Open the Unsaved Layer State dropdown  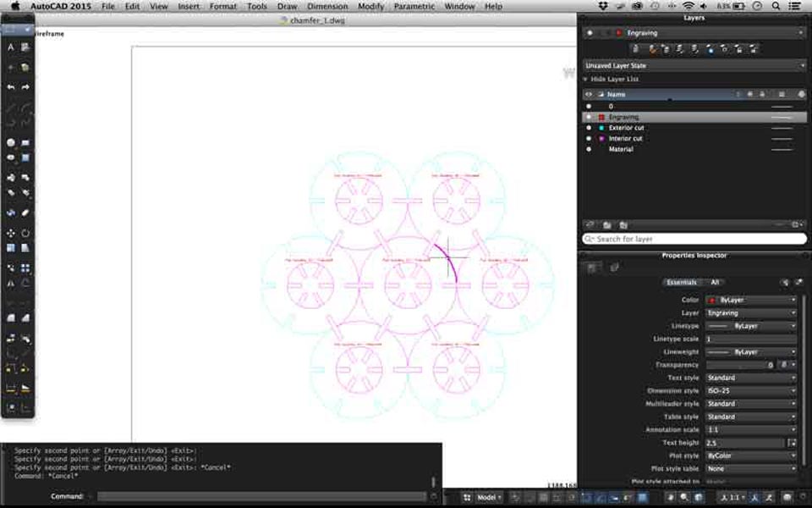click(x=694, y=66)
